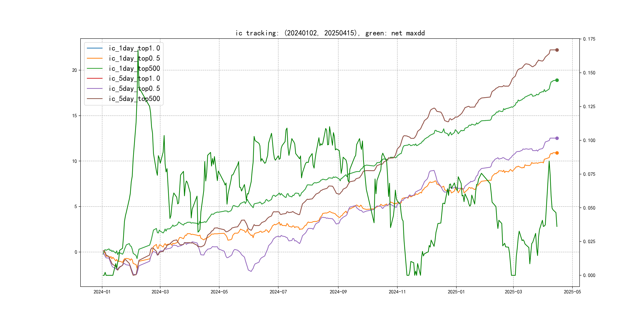Click the 0.100 tick on right axis
This screenshot has width=644, height=322.
click(589, 140)
